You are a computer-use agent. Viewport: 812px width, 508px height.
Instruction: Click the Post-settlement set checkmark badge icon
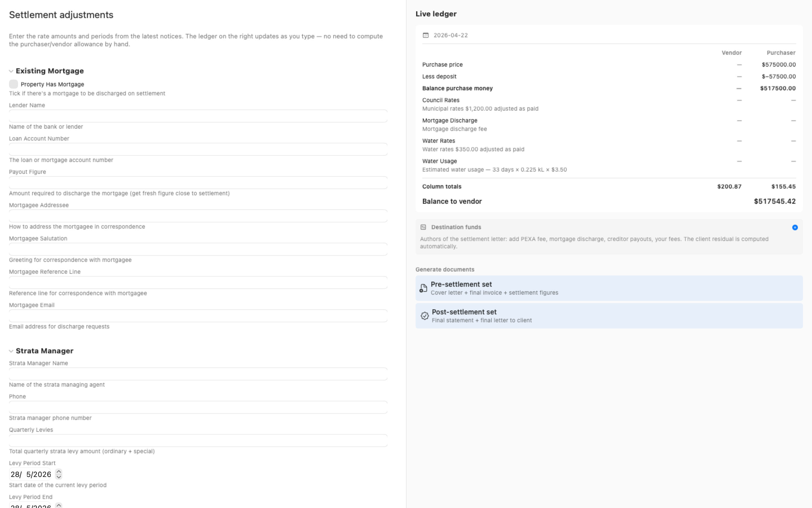[x=424, y=316]
